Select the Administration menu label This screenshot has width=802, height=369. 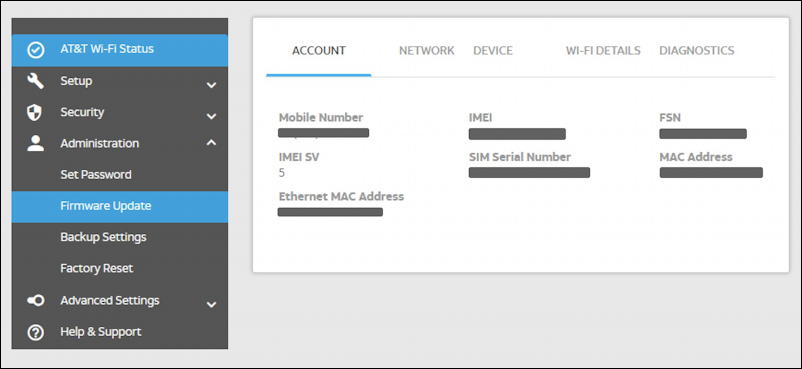[99, 143]
